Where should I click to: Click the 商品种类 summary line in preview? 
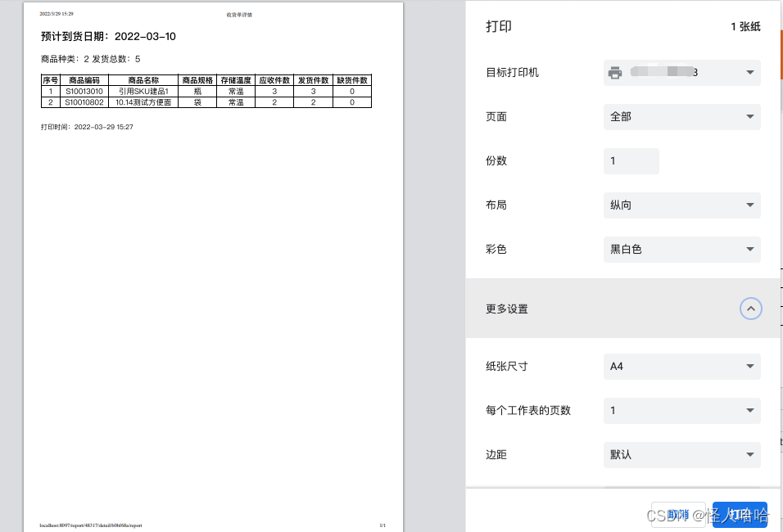(90, 59)
